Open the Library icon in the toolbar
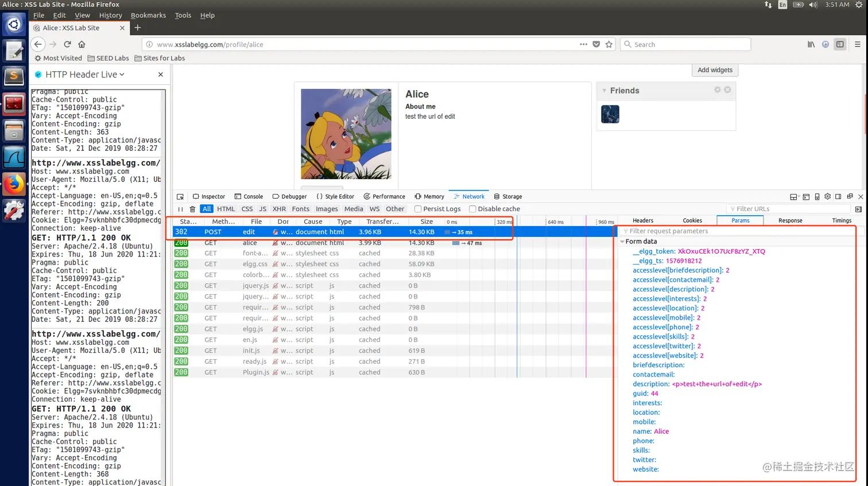The image size is (868, 486). 811,44
